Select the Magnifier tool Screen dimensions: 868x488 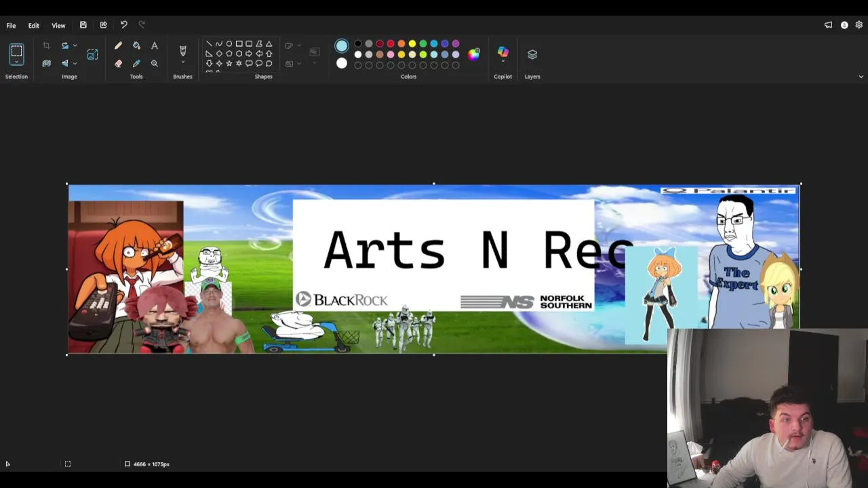click(x=155, y=63)
